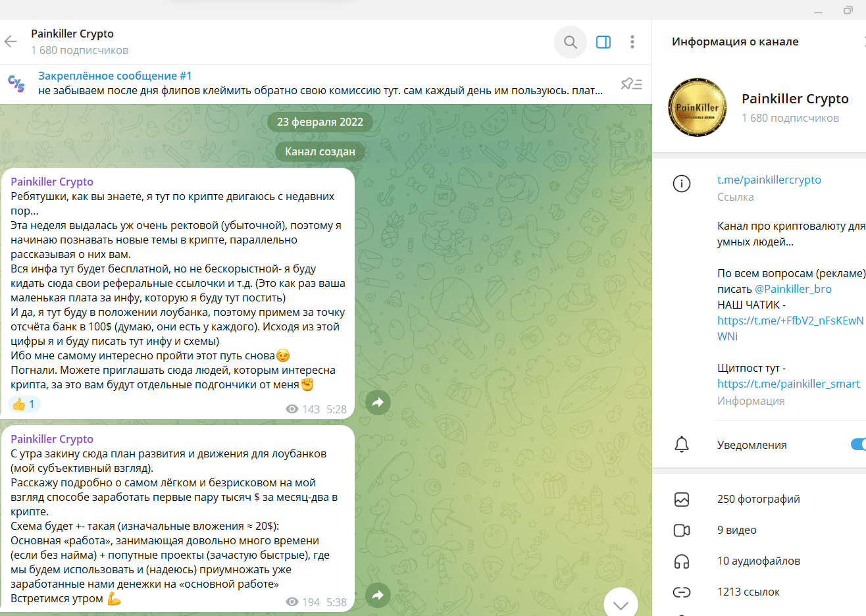Click subscriber count under sidebar channel name
Image resolution: width=866 pixels, height=616 pixels.
(790, 118)
